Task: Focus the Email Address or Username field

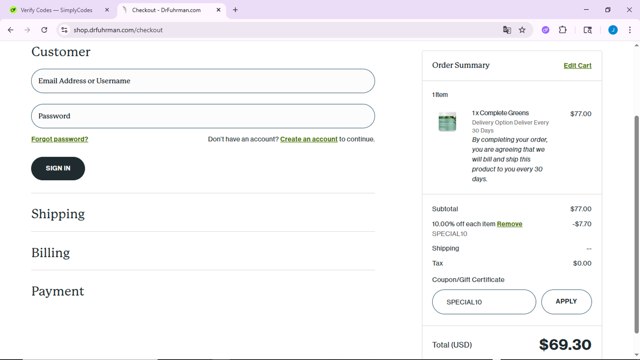Action: point(203,81)
